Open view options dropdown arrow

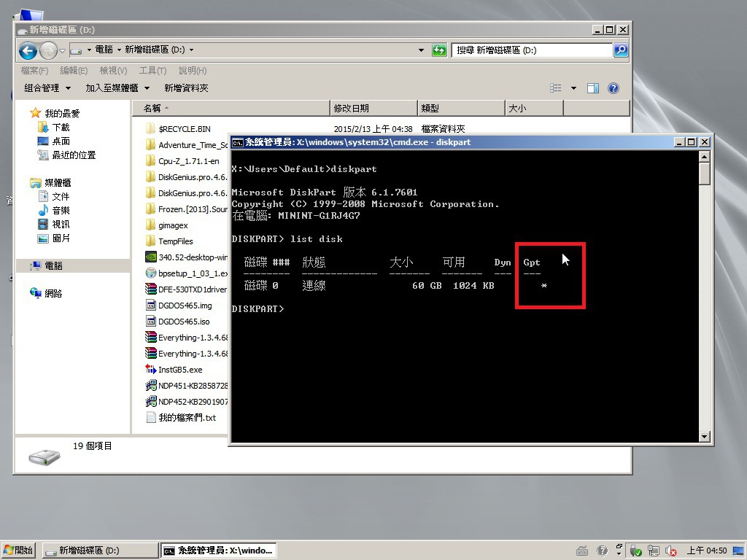pyautogui.click(x=573, y=88)
